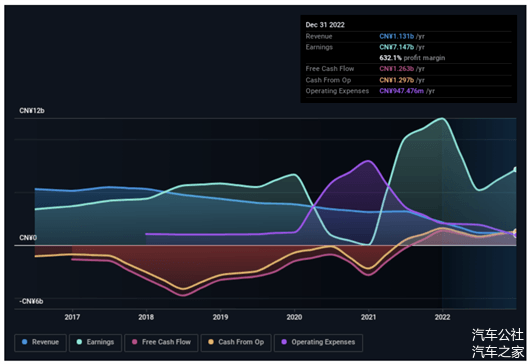Select the 2021 x-axis label
530x364 pixels.
tap(368, 317)
